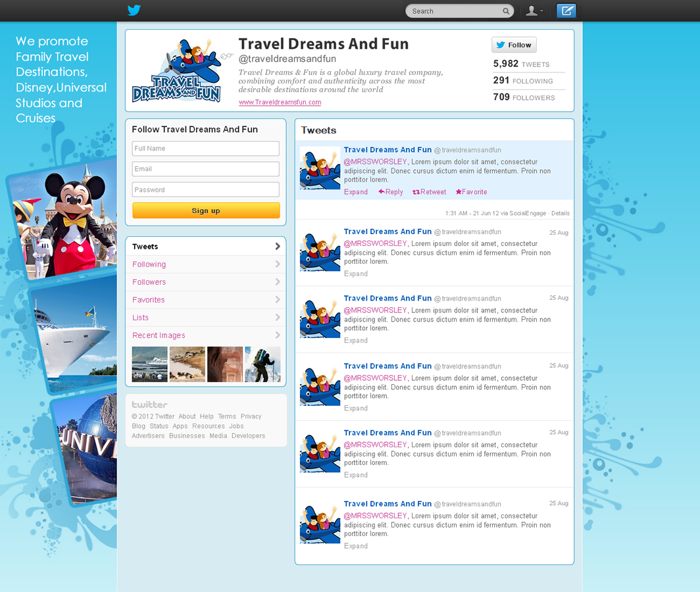This screenshot has width=700, height=592.
Task: Click the chevron next to Followers
Action: (x=278, y=282)
